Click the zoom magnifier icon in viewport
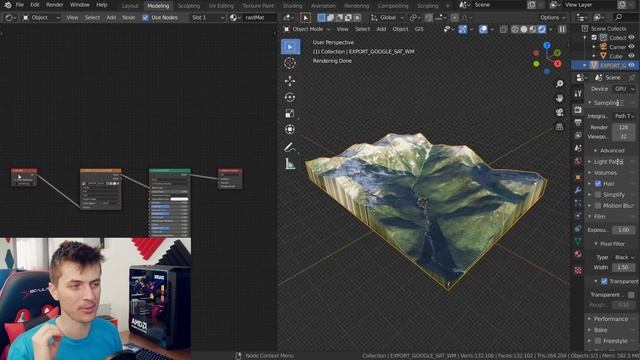 click(x=559, y=84)
